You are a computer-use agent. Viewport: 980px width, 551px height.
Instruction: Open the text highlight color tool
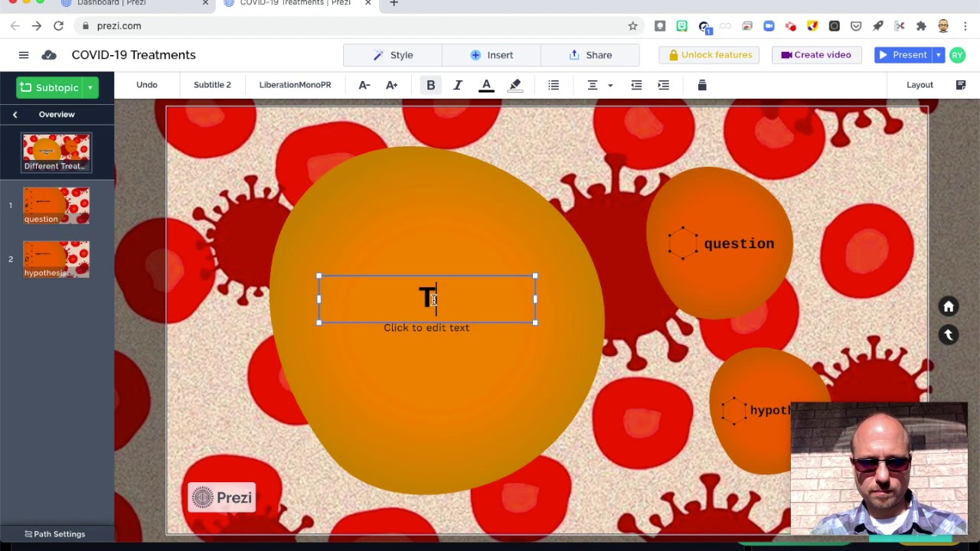click(x=515, y=86)
